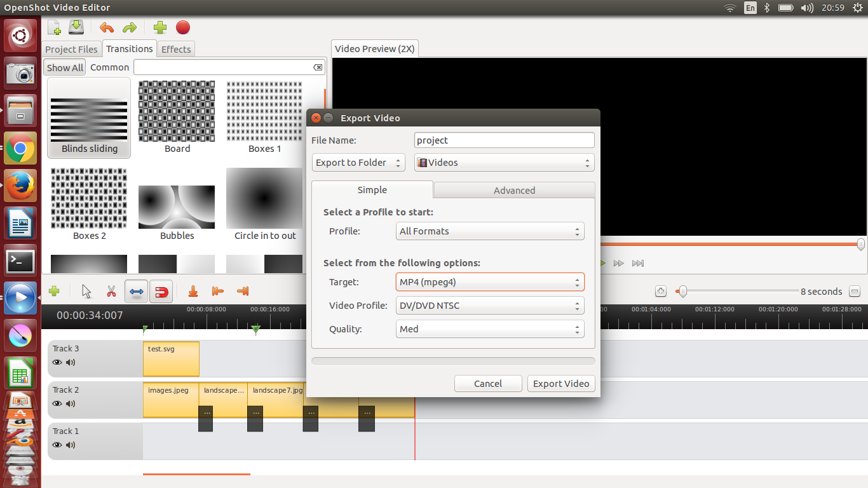The image size is (868, 488).
Task: Click the preview playback position slider handle
Action: coord(861,244)
